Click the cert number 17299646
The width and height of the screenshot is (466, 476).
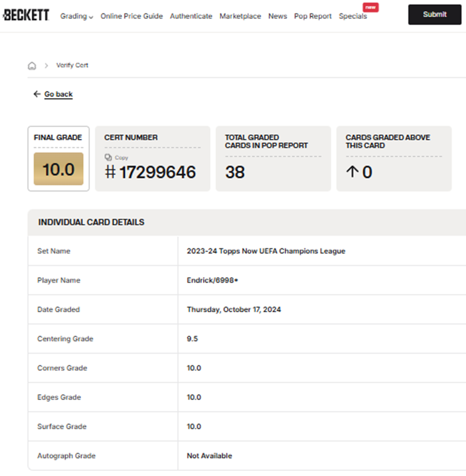(157, 172)
